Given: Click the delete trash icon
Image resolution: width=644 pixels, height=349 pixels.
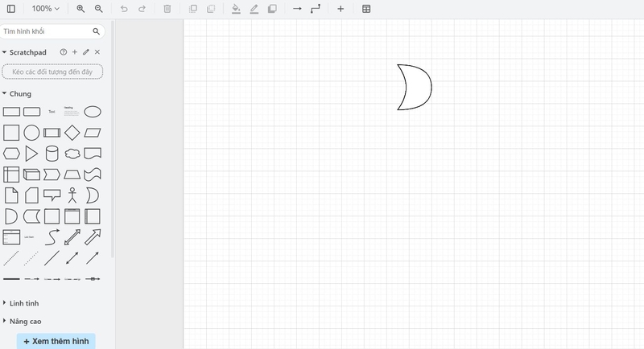Looking at the screenshot, I should [x=167, y=9].
